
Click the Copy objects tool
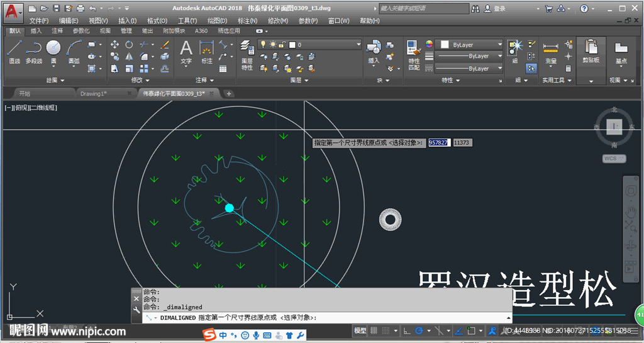point(114,56)
